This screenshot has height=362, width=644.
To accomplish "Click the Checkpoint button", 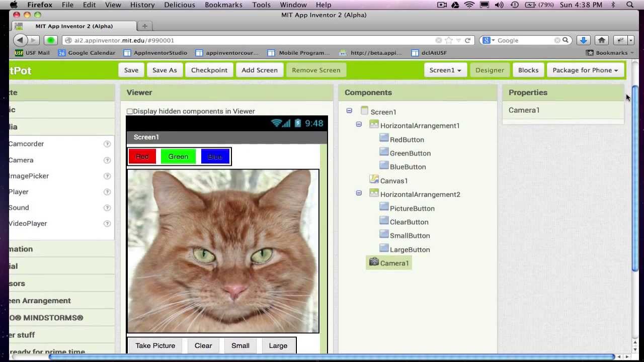I will 209,70.
